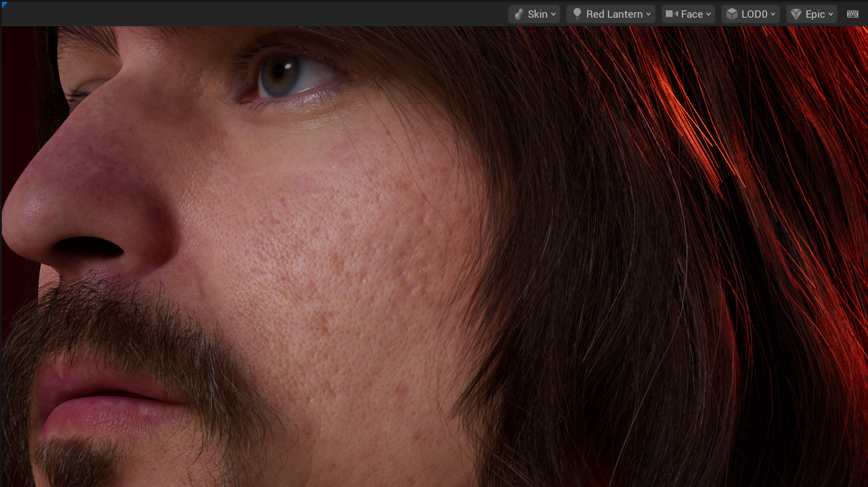Open the LOD0 level-of-detail dropdown
The width and height of the screenshot is (868, 487).
[x=754, y=14]
